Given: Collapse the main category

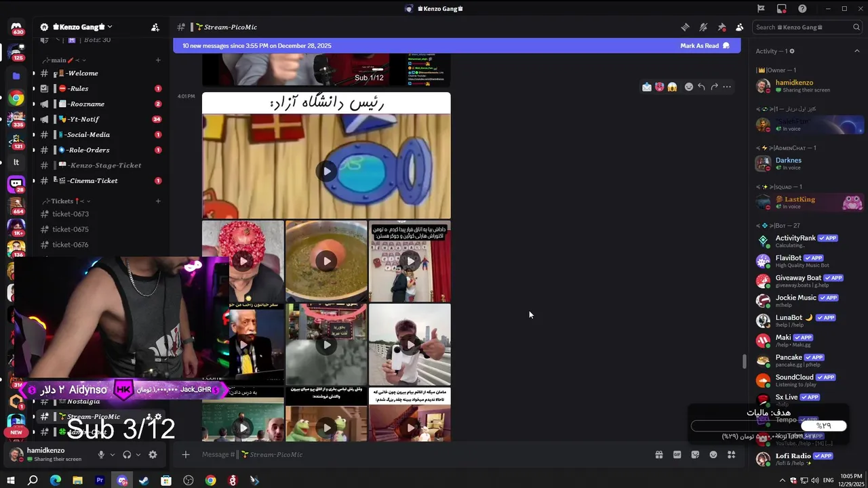Looking at the screenshot, I should pos(63,60).
